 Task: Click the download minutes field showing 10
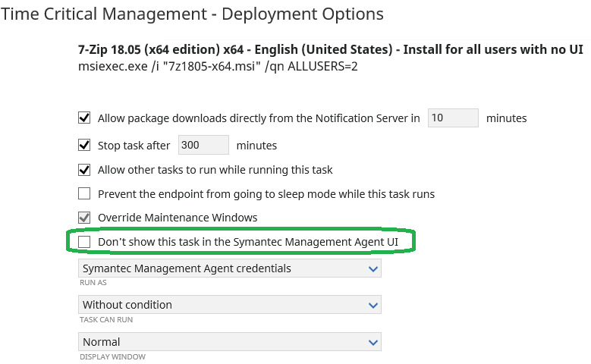tap(453, 118)
